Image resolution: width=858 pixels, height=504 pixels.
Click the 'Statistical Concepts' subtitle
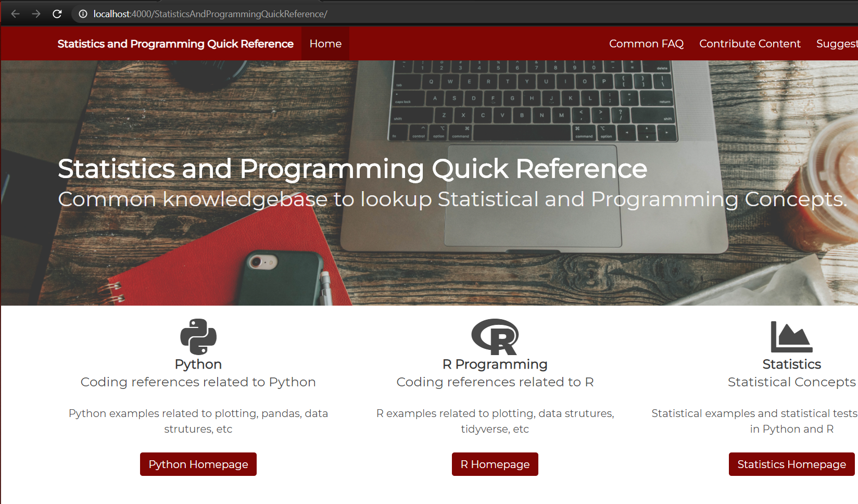(x=791, y=382)
